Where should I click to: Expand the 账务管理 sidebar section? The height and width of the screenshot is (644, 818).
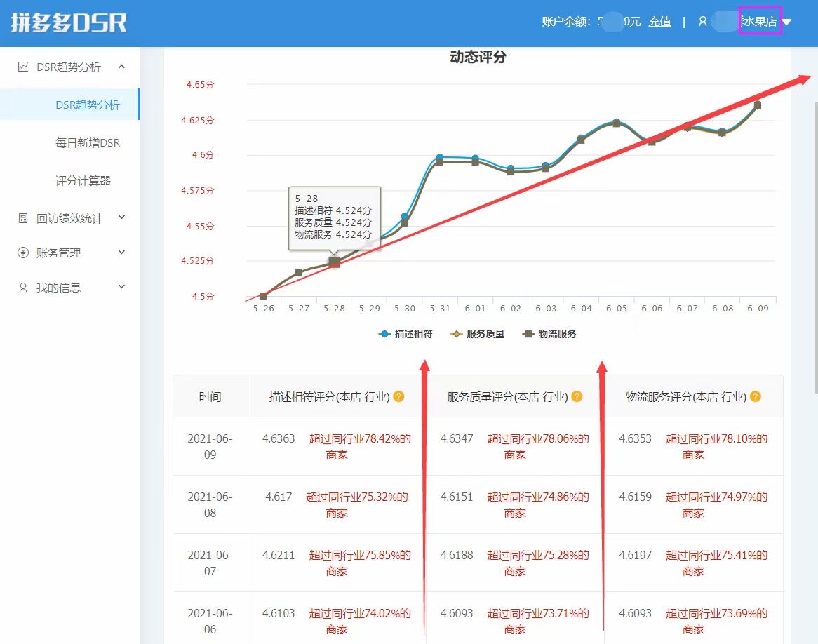121,252
